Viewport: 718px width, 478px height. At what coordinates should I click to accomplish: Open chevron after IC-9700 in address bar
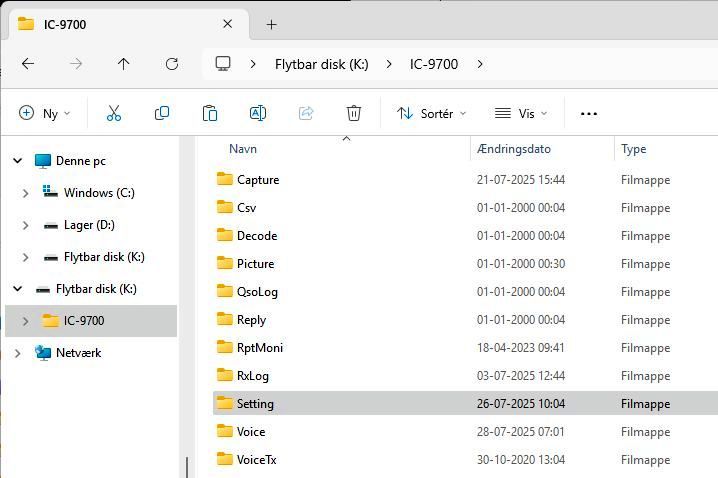[x=480, y=64]
